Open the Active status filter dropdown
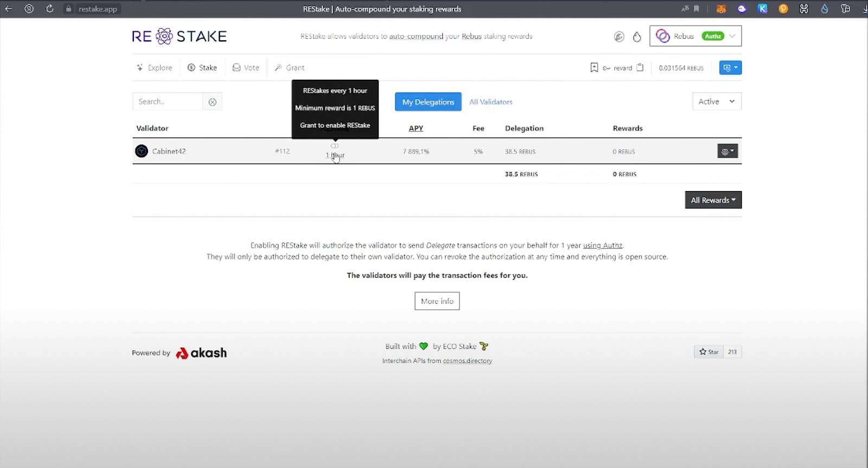868x468 pixels. pos(717,101)
